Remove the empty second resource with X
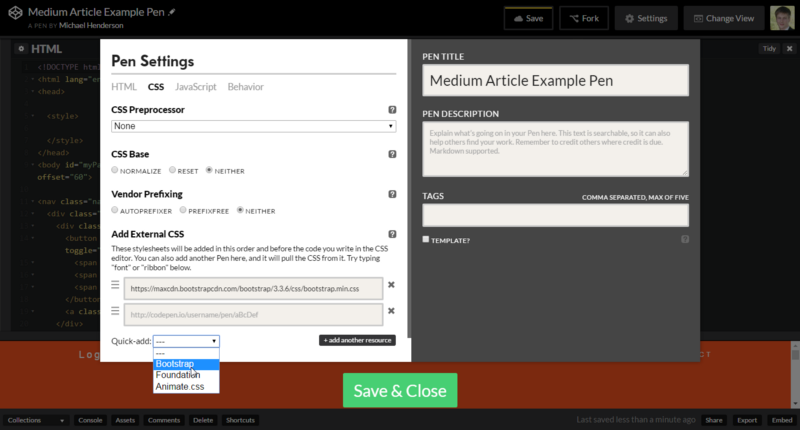This screenshot has width=800, height=430. click(x=391, y=314)
